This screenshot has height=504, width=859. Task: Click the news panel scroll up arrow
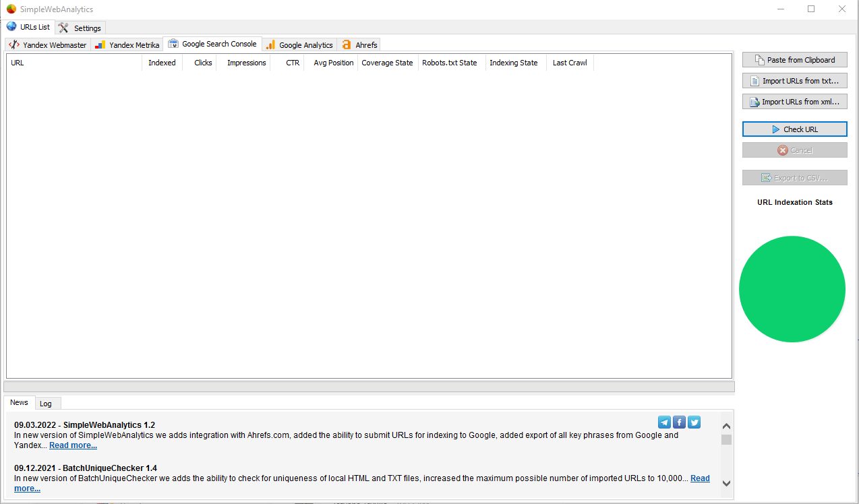(726, 427)
